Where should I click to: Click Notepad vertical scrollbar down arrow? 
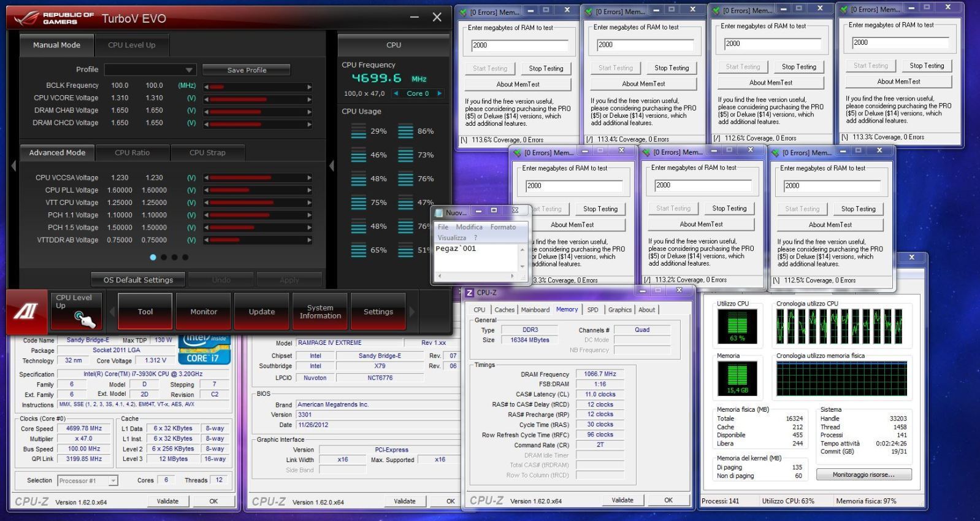tap(523, 266)
